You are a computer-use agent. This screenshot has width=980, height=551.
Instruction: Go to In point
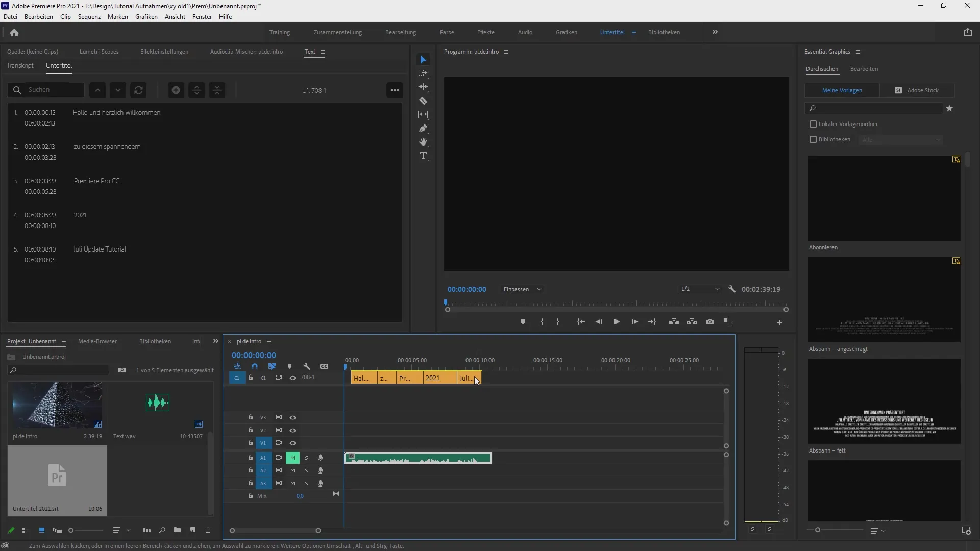[581, 322]
